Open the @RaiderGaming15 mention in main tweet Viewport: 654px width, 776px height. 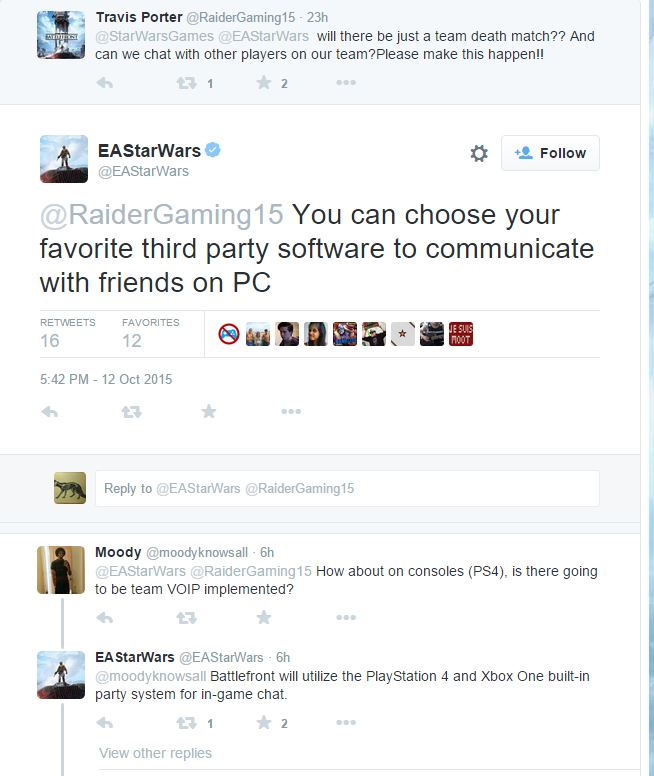(x=162, y=215)
